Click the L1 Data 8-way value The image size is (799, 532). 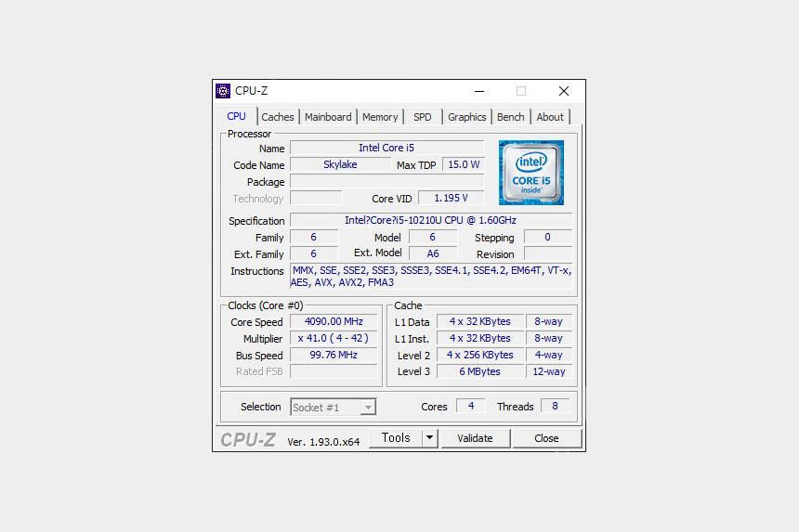[x=549, y=321]
